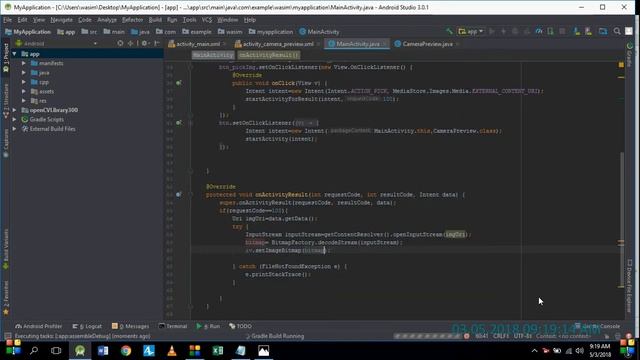The height and width of the screenshot is (360, 640).
Task: Click the project panel settings gear icon
Action: click(144, 43)
